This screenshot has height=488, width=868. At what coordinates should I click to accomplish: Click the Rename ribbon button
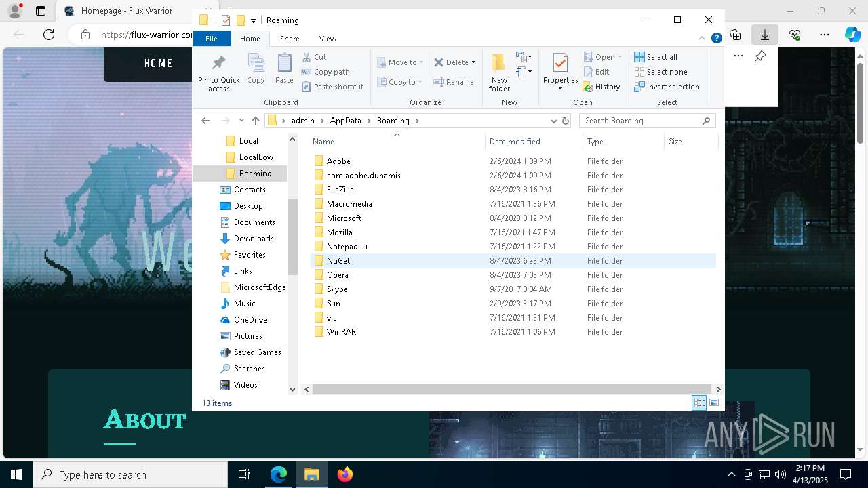454,82
